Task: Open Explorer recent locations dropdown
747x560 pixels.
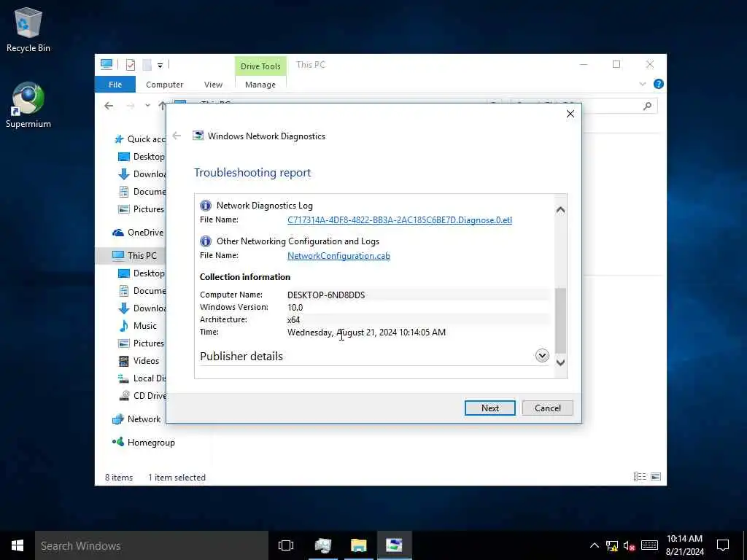Action: coord(147,106)
